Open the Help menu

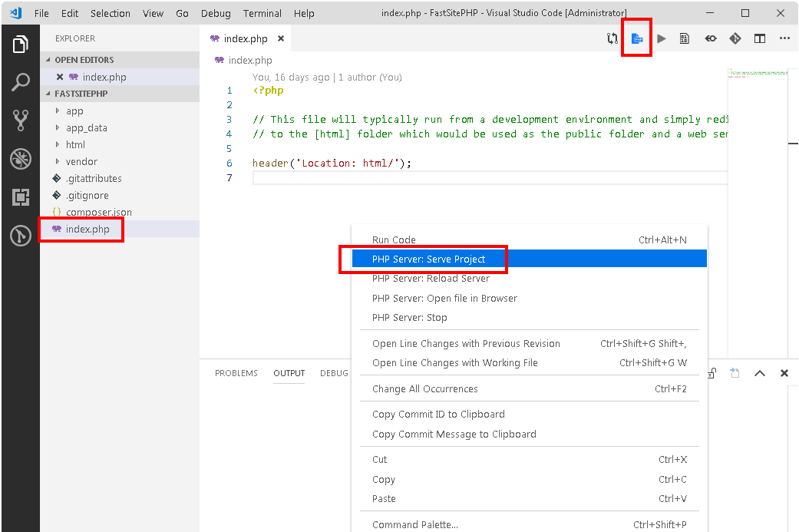tap(304, 13)
